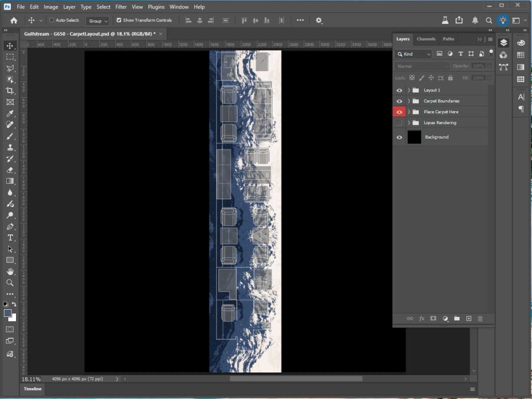532x399 pixels.
Task: Select the Horizontal Type tool
Action: [9, 237]
